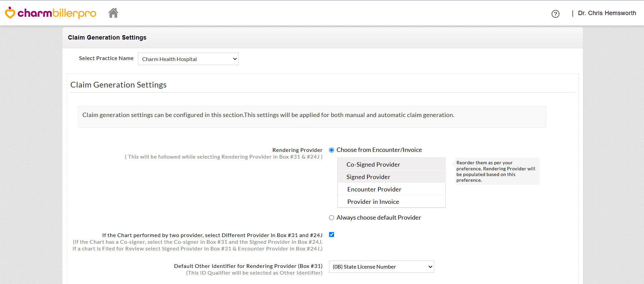Uncheck the Different Provider in Box #31 checkbox
Image resolution: width=644 pixels, height=284 pixels.
click(x=331, y=235)
